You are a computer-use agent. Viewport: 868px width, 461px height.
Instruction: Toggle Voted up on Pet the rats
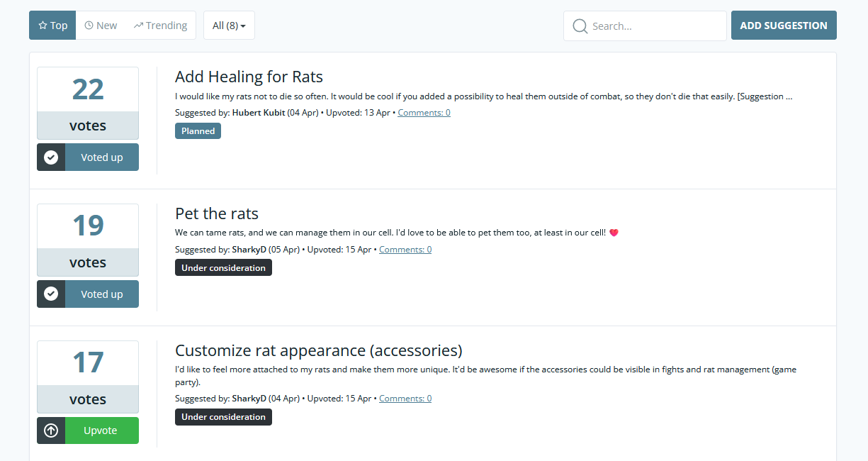(x=88, y=294)
